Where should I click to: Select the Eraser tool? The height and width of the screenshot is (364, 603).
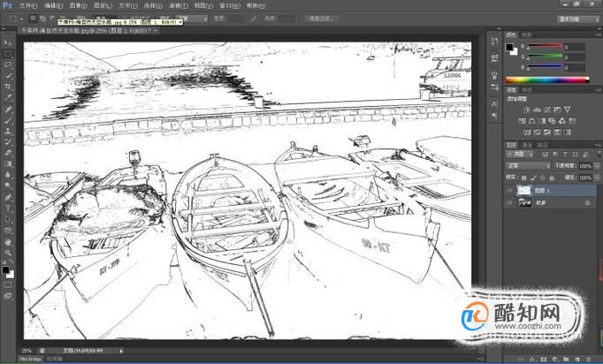(x=8, y=153)
